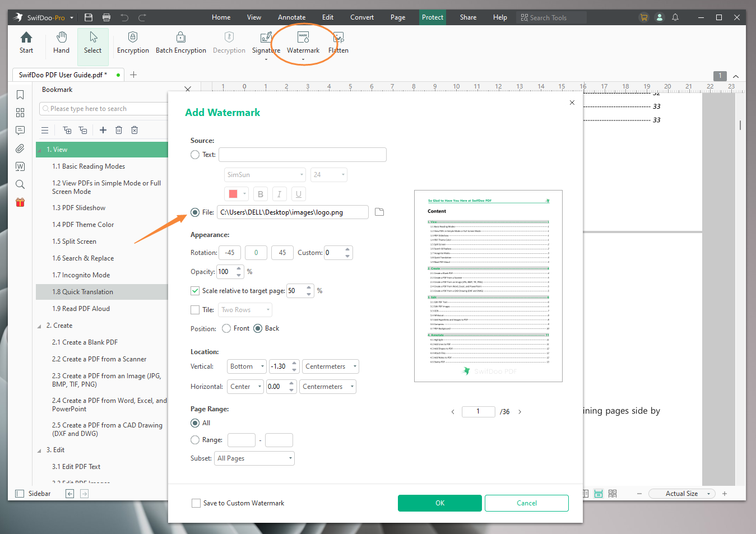Uncheck Scale relative to target page
Image resolution: width=756 pixels, height=534 pixels.
tap(195, 291)
